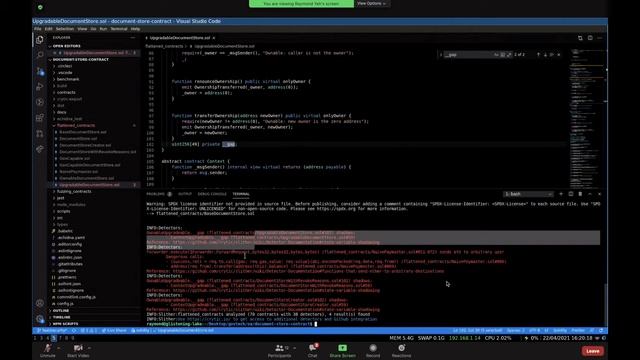Open Zoom View Options dropdown
Image resolution: width=640 pixels, height=360 pixels.
point(371,3)
